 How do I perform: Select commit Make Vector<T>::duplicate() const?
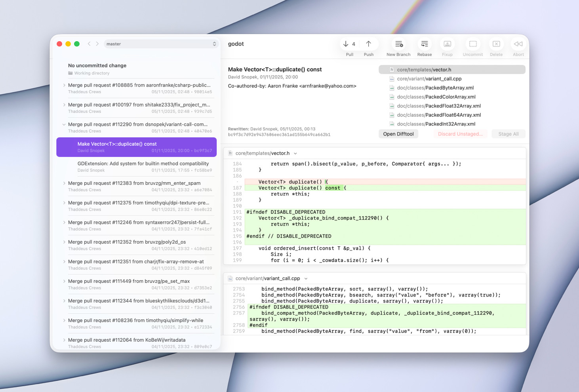coord(137,147)
